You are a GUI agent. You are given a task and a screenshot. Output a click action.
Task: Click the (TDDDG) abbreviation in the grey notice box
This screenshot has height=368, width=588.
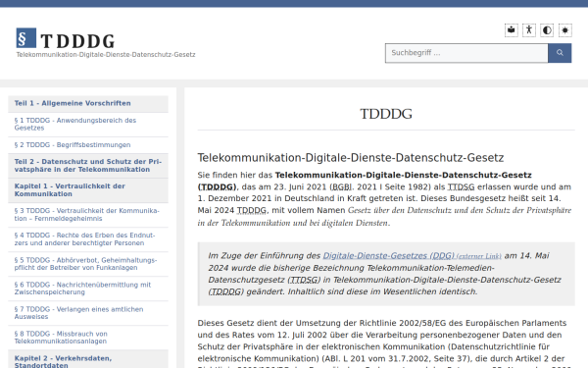coord(226,291)
